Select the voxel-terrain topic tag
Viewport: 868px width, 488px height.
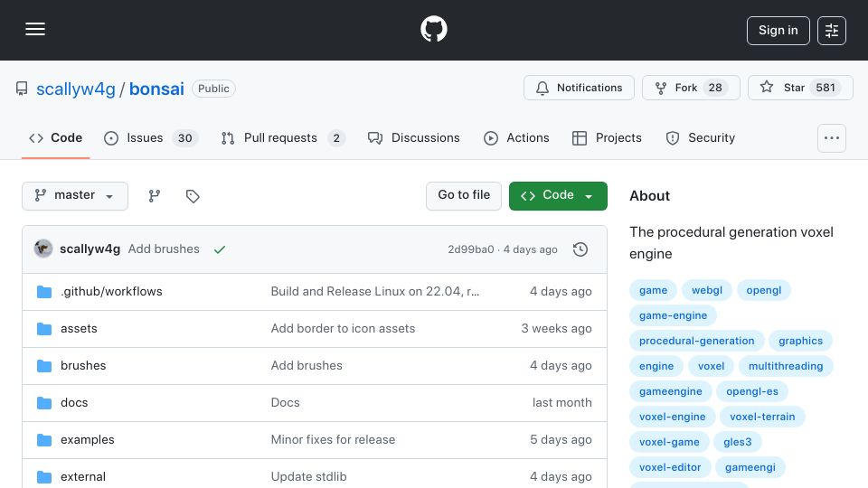tap(762, 418)
